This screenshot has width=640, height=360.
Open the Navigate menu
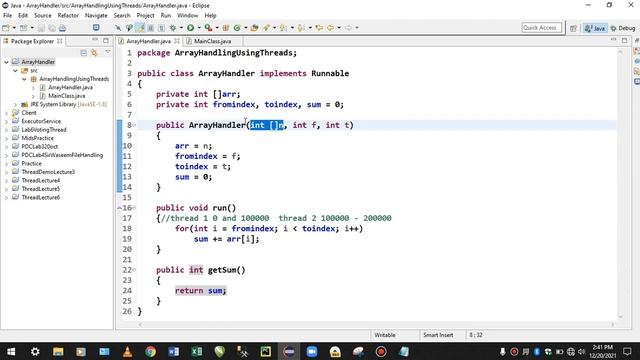[x=96, y=16]
